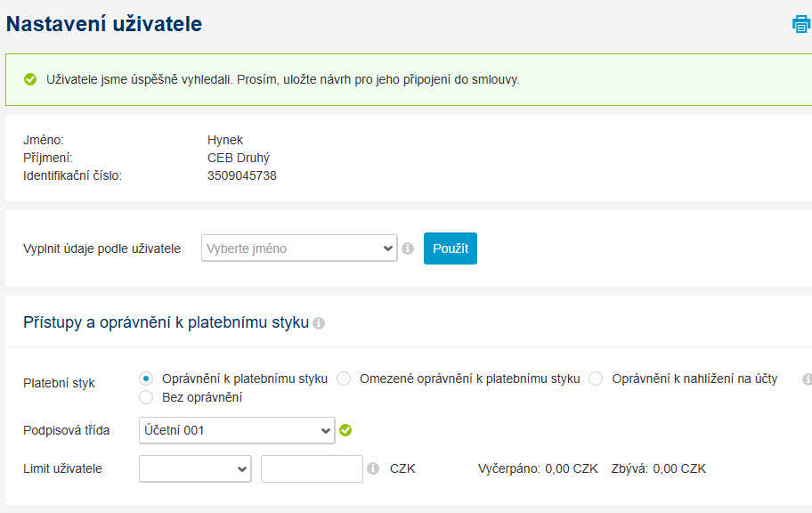Show info icon beside limit amount field
Viewport: 812px width, 513px height.
(373, 468)
